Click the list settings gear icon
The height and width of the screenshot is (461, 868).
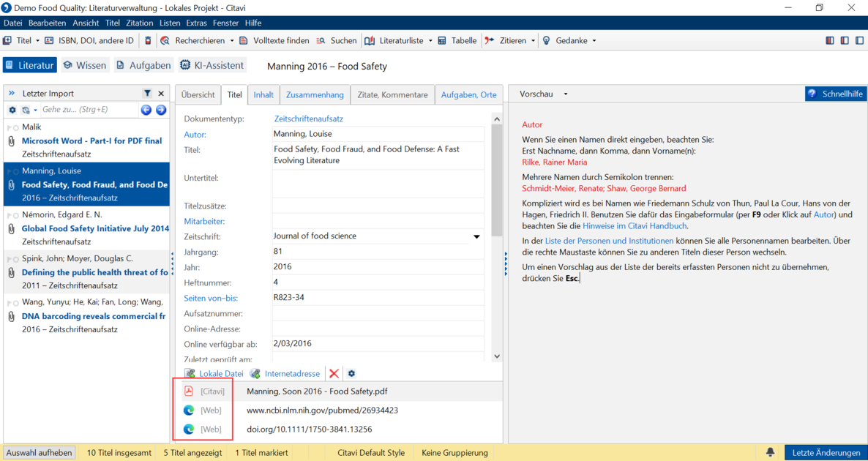pos(12,110)
